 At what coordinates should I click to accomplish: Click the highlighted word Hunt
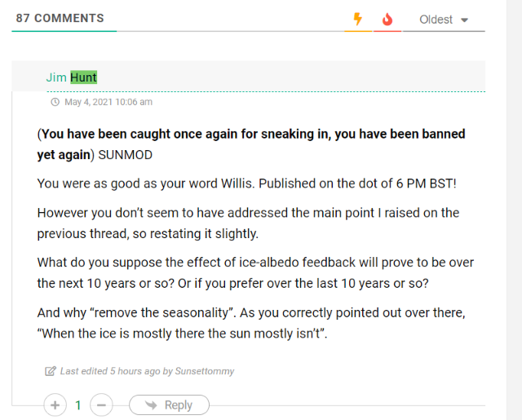[83, 77]
